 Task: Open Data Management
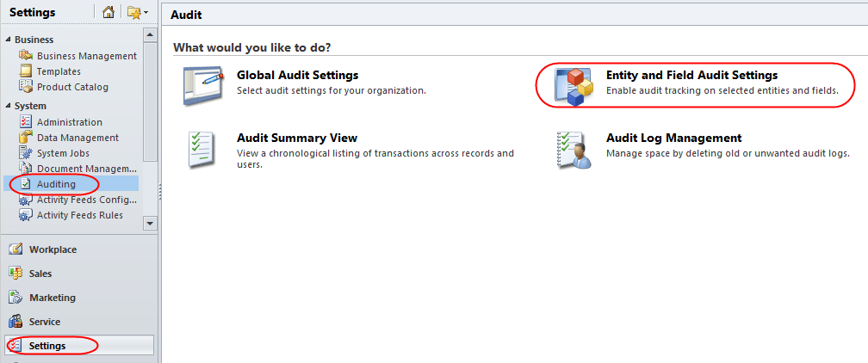[x=77, y=138]
